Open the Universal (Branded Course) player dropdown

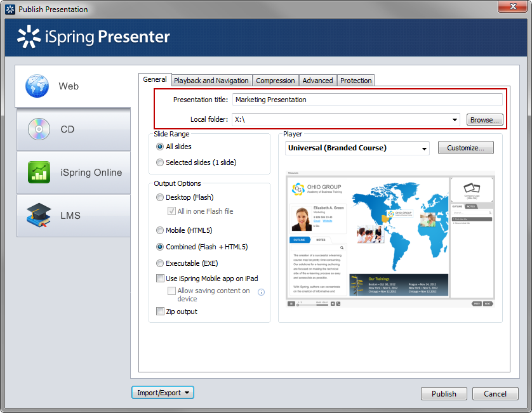click(x=357, y=148)
